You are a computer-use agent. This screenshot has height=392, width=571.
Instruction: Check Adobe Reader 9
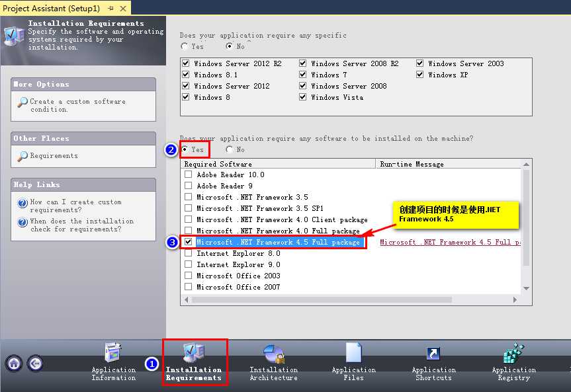[188, 186]
